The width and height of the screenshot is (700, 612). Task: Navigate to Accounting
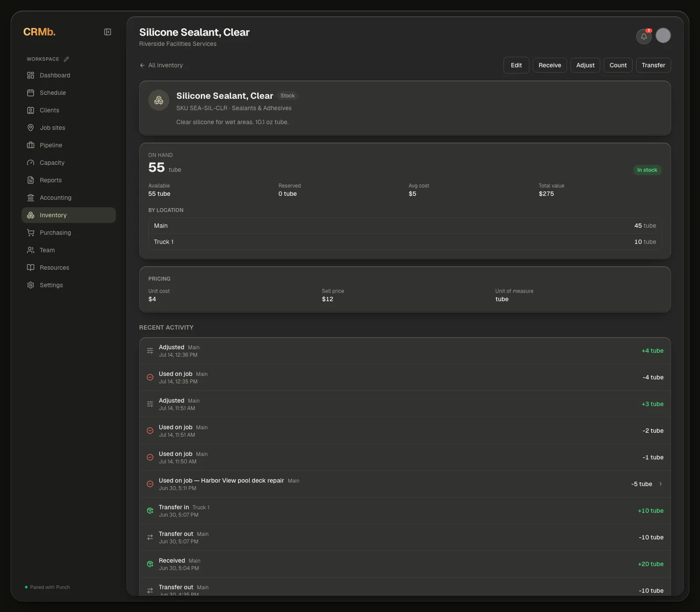[69, 198]
